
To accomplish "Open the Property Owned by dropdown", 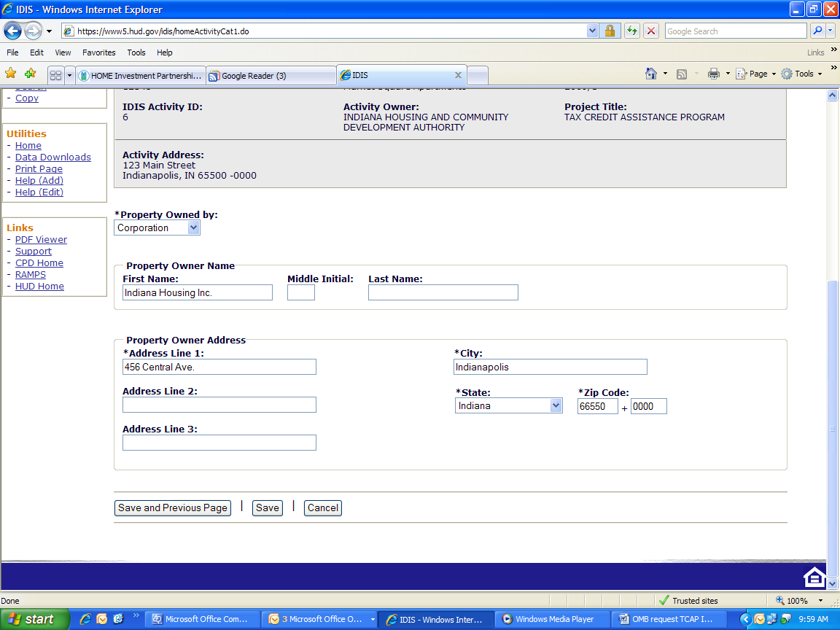I will click(193, 227).
